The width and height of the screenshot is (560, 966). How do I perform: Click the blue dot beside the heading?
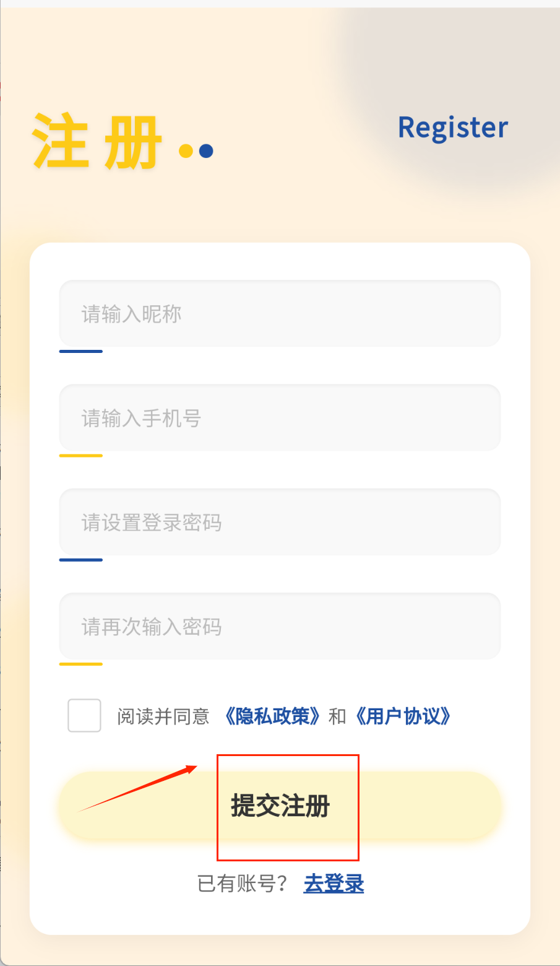coord(206,151)
